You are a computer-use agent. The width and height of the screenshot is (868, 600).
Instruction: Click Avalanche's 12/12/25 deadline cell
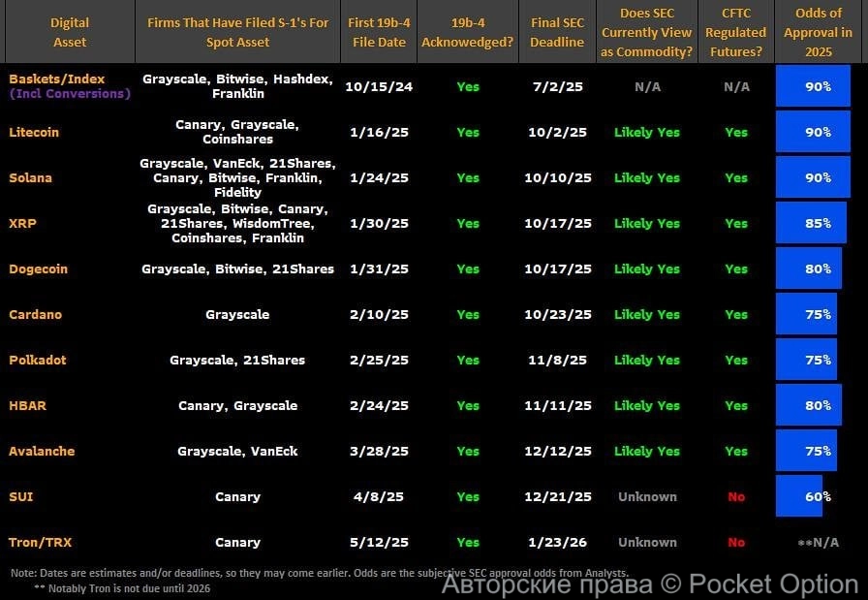(557, 451)
